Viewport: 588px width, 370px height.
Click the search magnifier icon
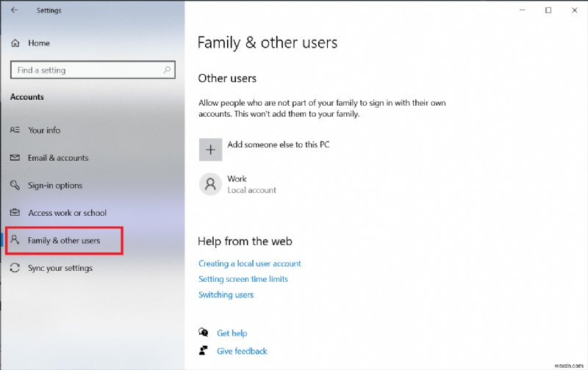tap(168, 70)
